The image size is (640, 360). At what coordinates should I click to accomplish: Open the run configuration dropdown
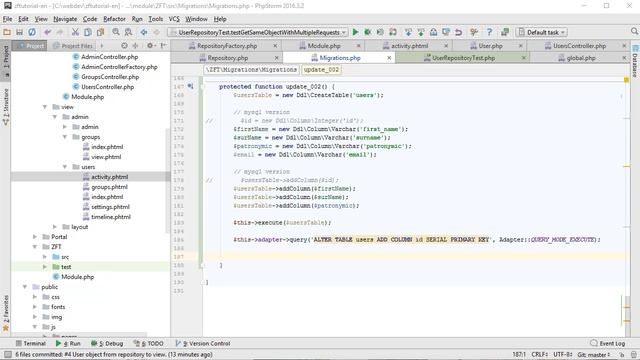(258, 32)
